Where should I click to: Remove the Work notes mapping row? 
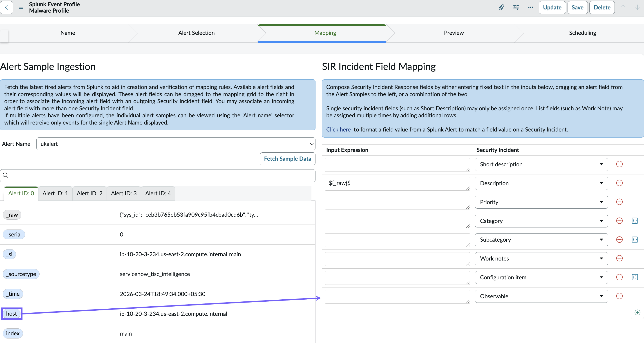pyautogui.click(x=619, y=258)
